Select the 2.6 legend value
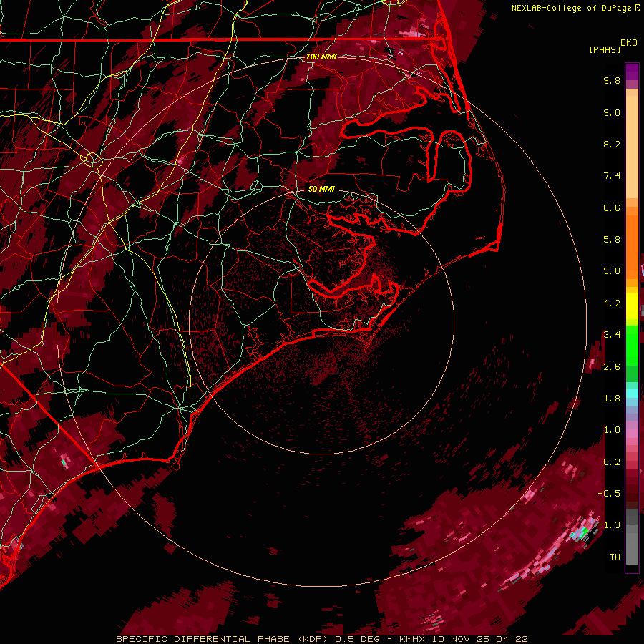Image resolution: width=644 pixels, height=644 pixels. click(612, 367)
